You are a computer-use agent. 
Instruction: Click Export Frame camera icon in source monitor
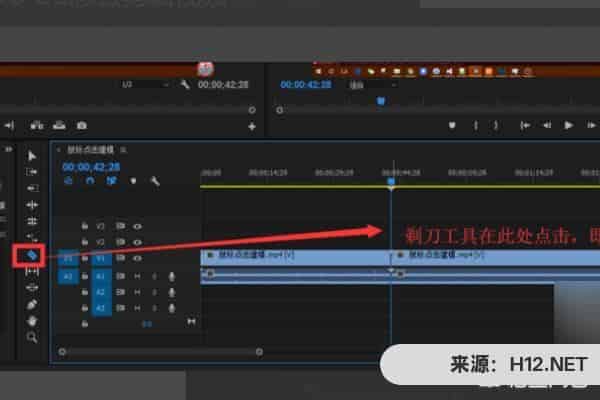[x=82, y=126]
